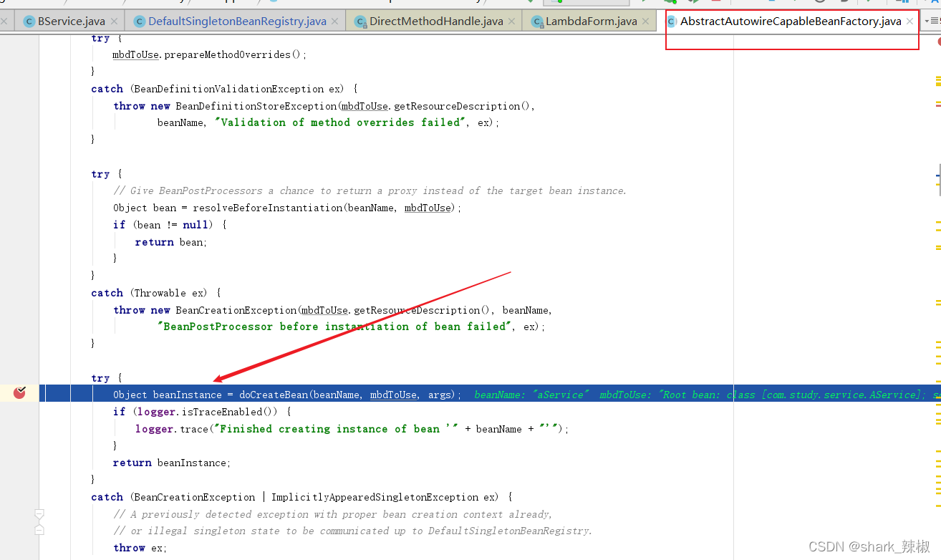Click the 'throw ex;' statement
Screen dimensions: 941x560
140,548
